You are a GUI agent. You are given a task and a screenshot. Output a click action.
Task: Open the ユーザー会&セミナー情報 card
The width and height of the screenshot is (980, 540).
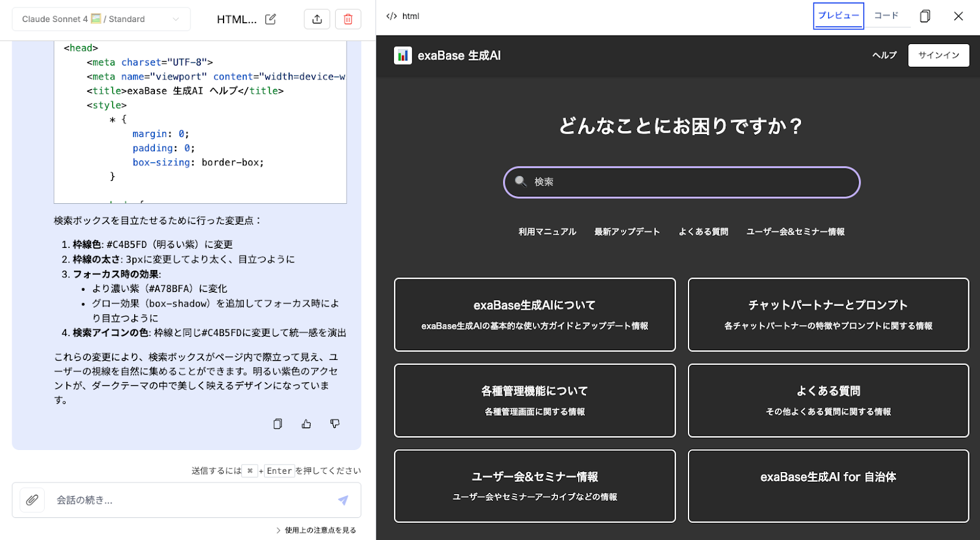pyautogui.click(x=535, y=486)
